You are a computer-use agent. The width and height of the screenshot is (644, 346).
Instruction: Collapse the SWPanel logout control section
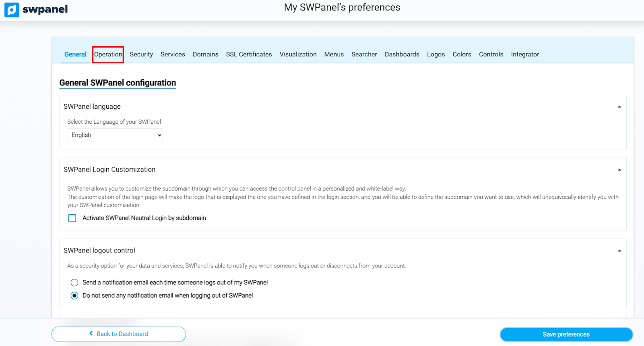tap(619, 251)
